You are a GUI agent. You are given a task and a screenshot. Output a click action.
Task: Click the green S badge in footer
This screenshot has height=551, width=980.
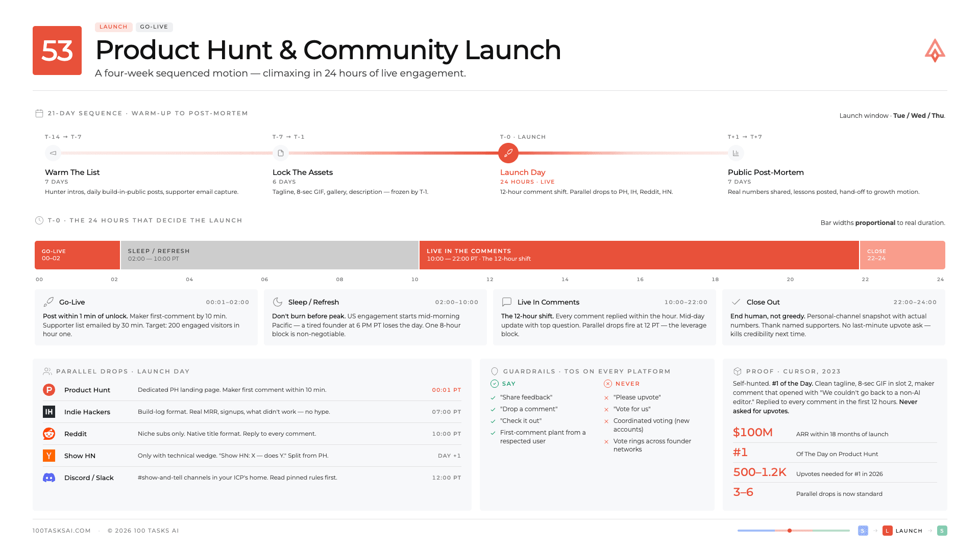[942, 531]
